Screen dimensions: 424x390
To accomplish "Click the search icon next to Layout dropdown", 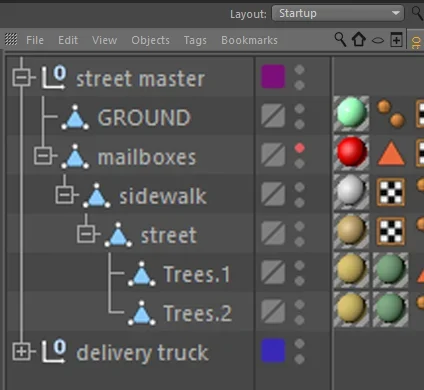I will click(417, 14).
